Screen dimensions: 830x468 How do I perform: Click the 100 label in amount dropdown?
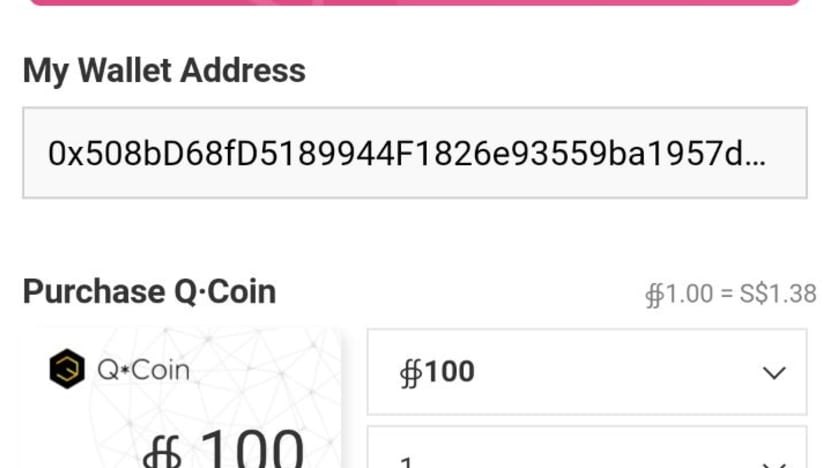(449, 371)
